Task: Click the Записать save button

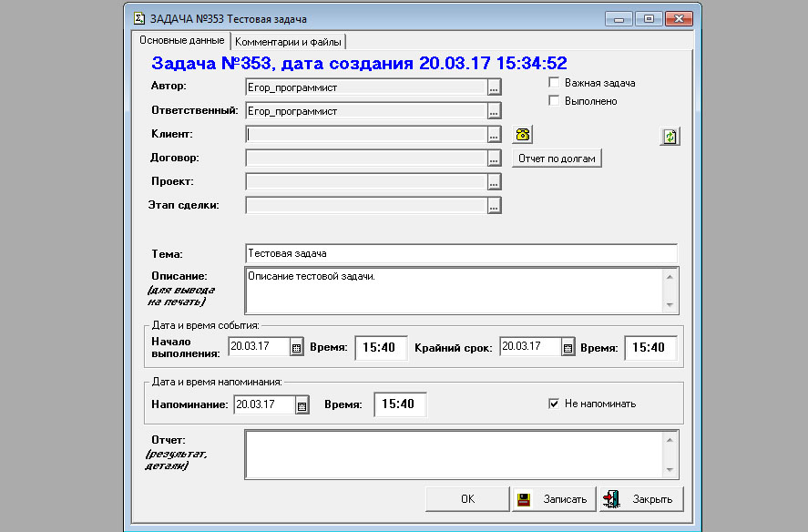Action: click(x=554, y=499)
